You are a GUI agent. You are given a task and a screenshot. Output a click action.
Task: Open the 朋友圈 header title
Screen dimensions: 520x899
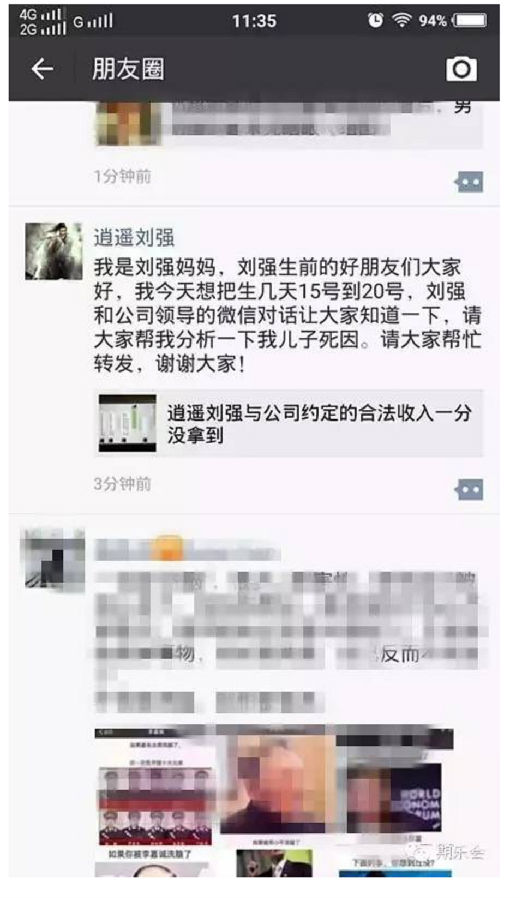pos(128,69)
